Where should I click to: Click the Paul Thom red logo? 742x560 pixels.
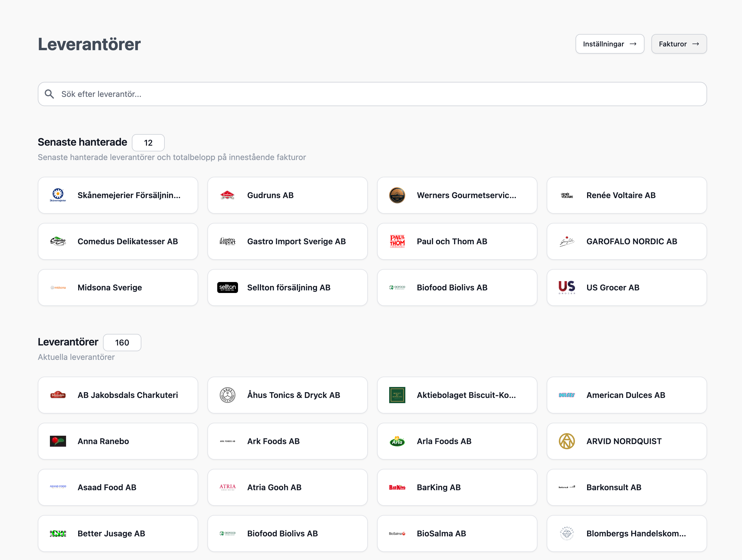coord(397,241)
